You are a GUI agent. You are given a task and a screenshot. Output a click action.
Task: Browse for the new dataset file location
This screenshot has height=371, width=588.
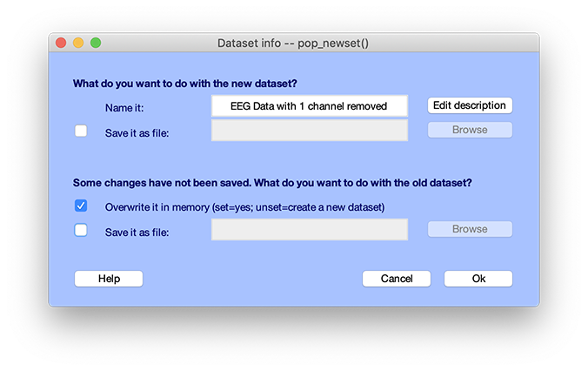click(x=469, y=130)
